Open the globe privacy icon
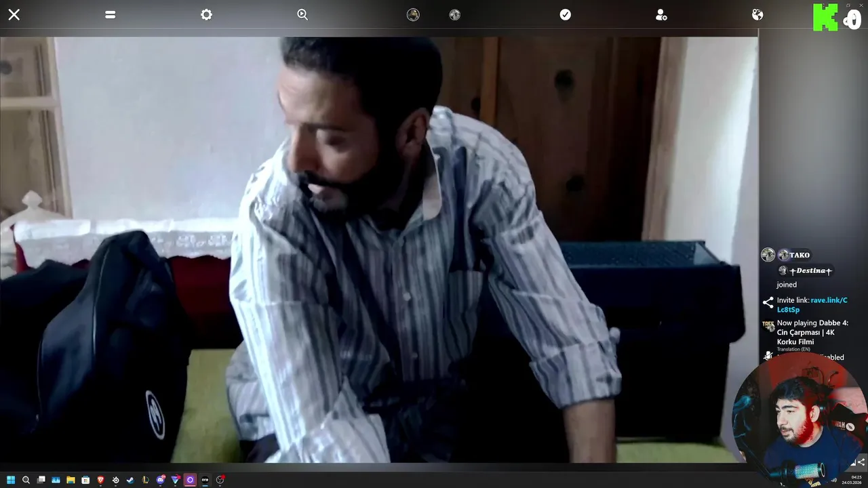This screenshot has height=488, width=868. click(757, 14)
